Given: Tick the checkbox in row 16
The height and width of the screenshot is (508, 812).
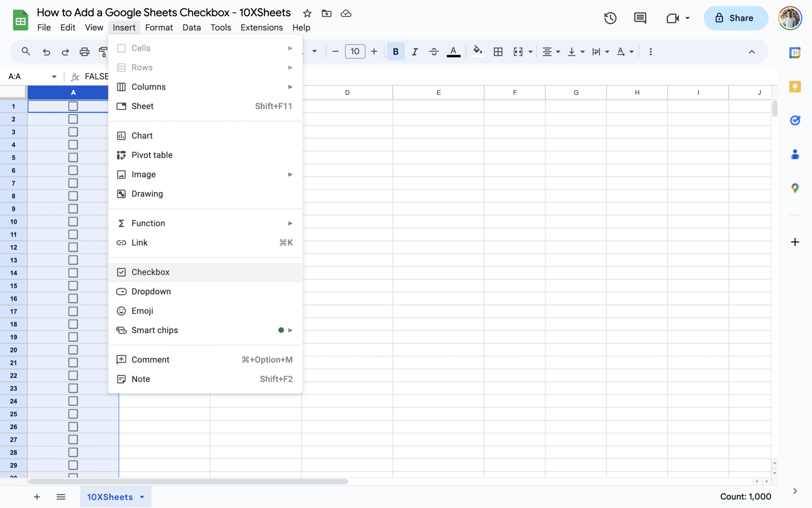Looking at the screenshot, I should pyautogui.click(x=73, y=298).
